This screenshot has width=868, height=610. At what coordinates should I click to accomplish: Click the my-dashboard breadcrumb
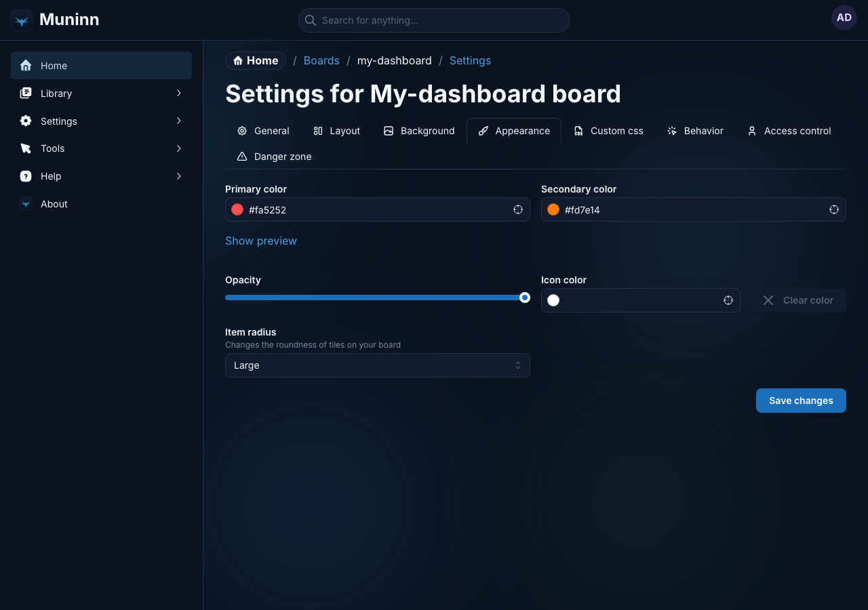(395, 60)
